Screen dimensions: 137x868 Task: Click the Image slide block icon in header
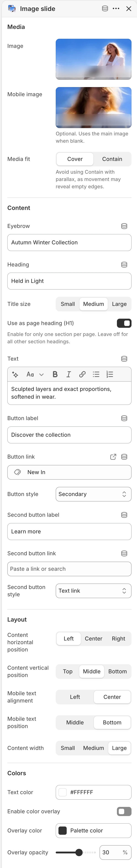click(x=12, y=9)
